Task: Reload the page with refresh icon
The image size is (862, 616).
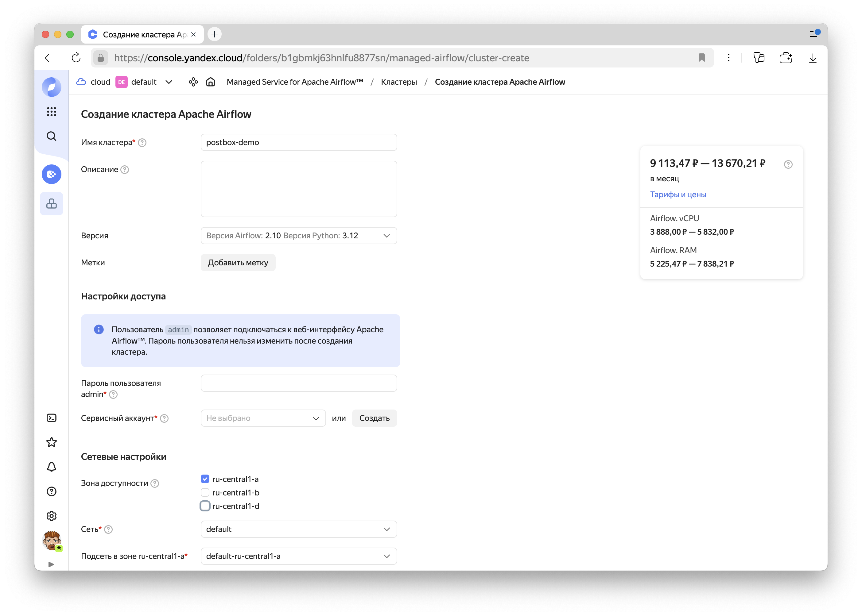Action: click(76, 58)
